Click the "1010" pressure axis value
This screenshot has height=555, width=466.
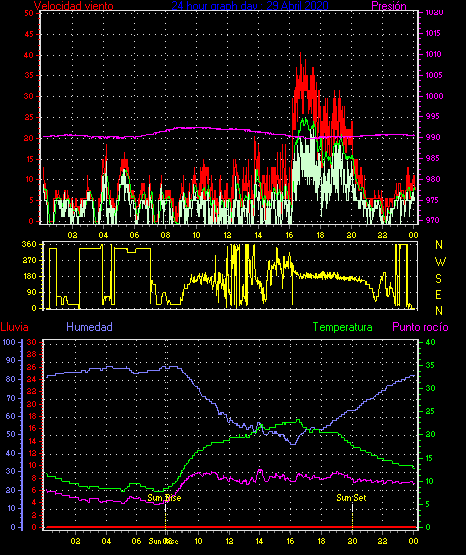pos(433,54)
